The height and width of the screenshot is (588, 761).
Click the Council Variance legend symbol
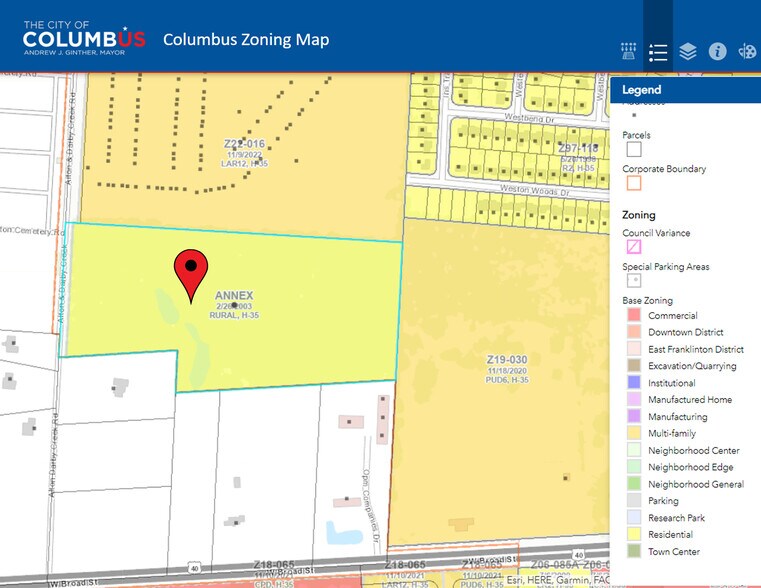coord(633,247)
